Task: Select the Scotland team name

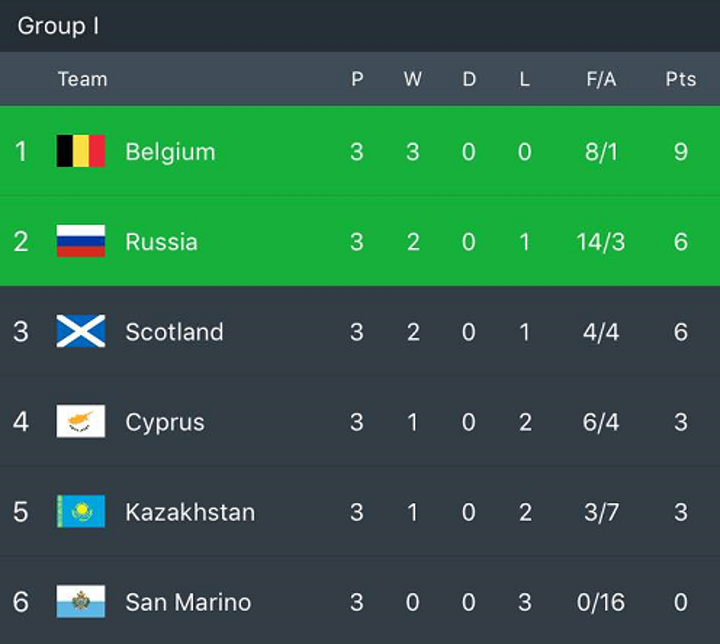Action: (174, 332)
